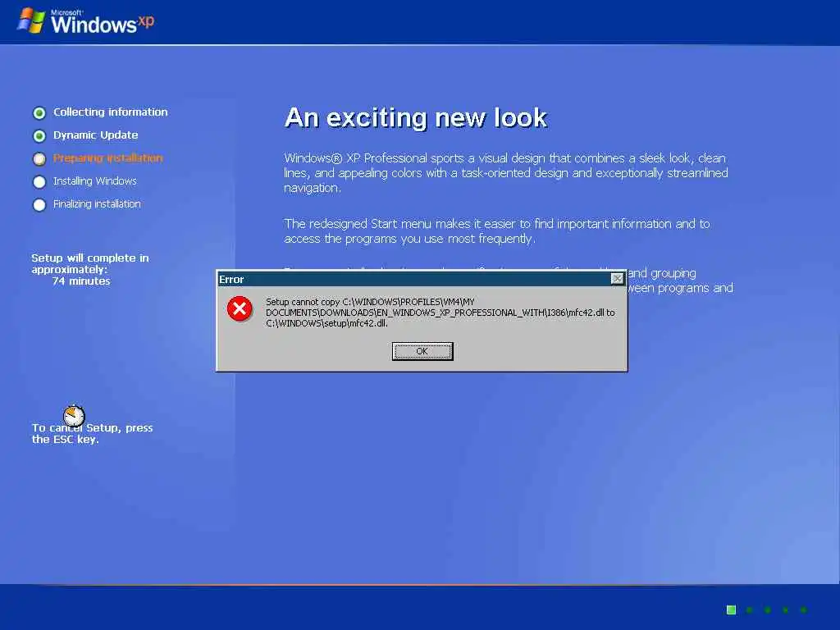Click the "74 minutes" time estimate

[x=81, y=281]
